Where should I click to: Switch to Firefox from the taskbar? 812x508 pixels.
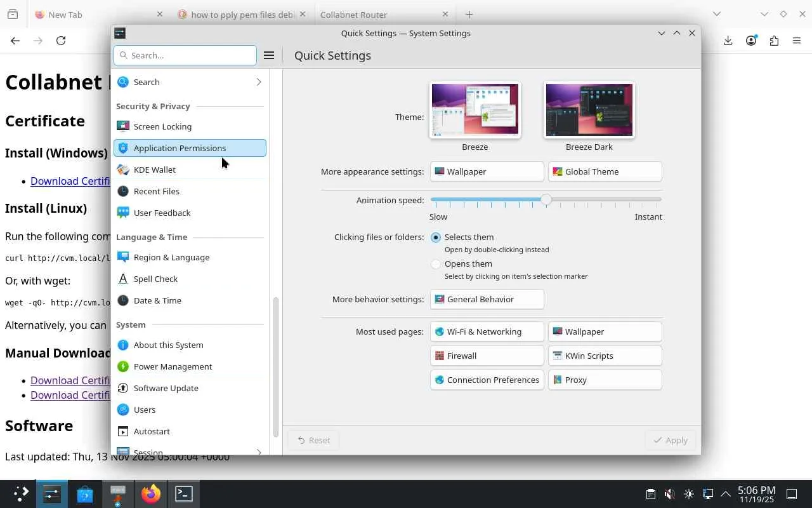point(151,493)
